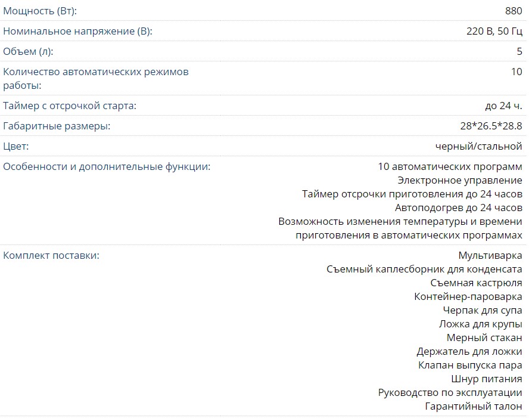Click the "Таймер с отсрочкой старта:" label
The width and height of the screenshot is (532, 418).
coord(70,106)
